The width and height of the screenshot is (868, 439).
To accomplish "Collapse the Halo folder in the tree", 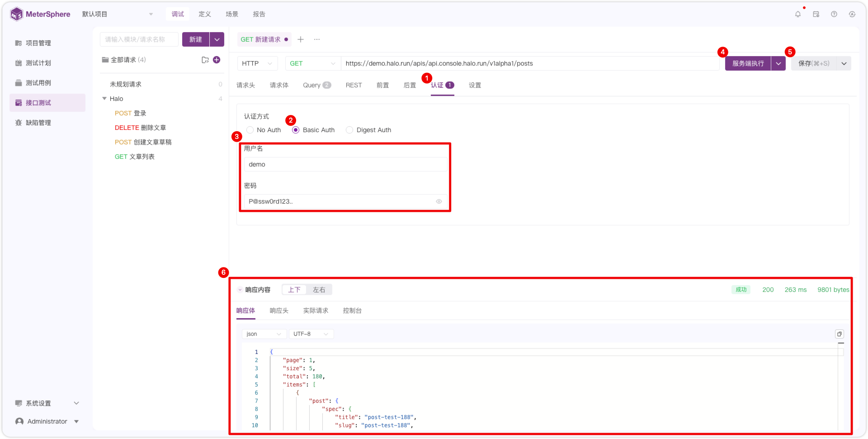I will click(x=104, y=99).
